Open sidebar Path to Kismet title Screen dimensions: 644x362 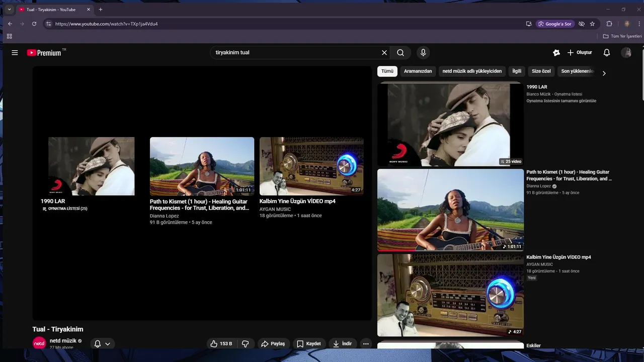(x=569, y=175)
